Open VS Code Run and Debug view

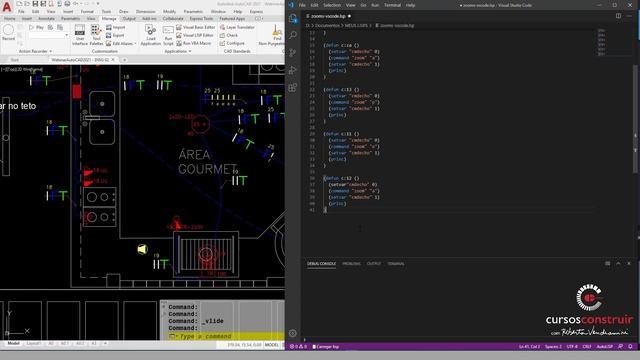[293, 70]
